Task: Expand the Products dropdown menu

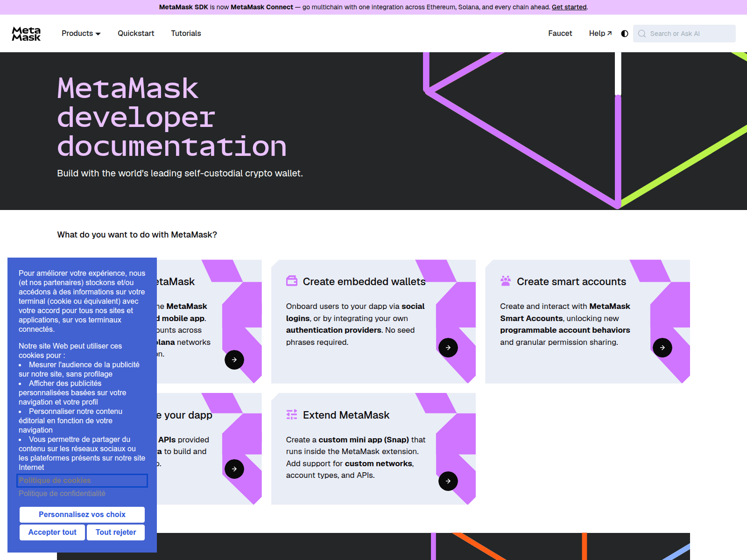Action: coord(81,34)
